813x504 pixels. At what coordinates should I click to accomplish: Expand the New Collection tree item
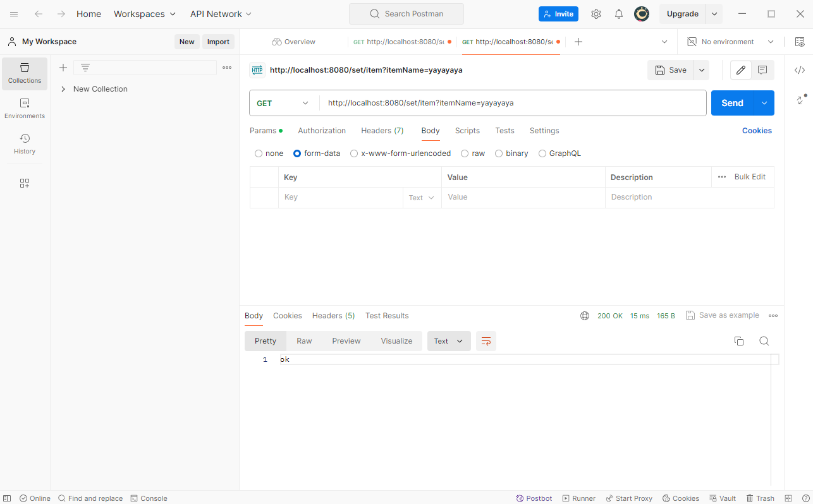click(x=63, y=89)
